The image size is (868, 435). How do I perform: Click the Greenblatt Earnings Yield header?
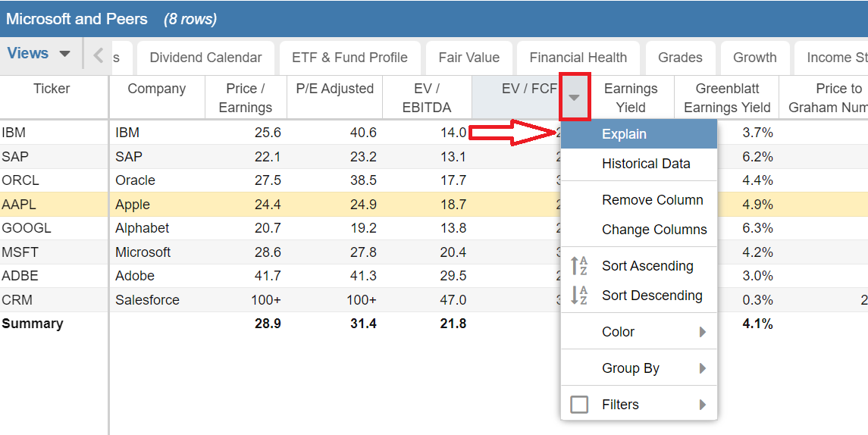[727, 98]
